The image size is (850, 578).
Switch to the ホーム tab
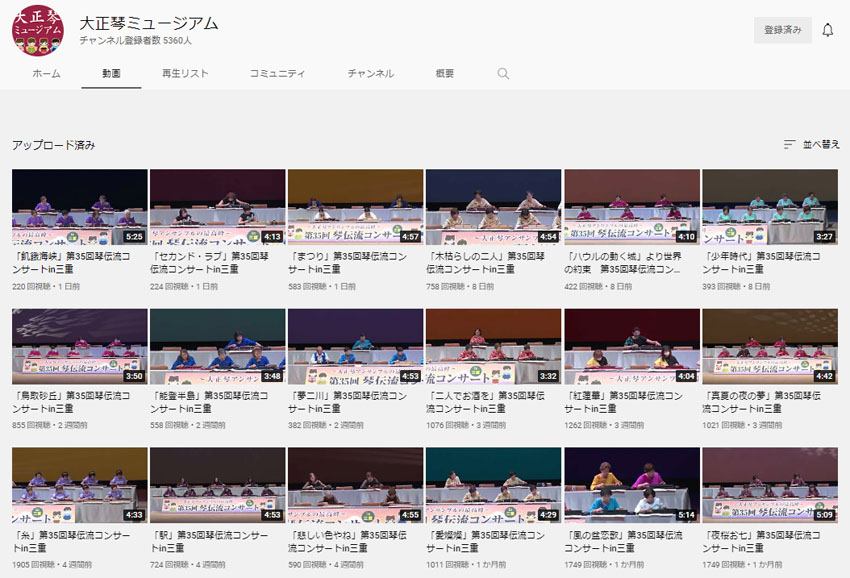click(46, 74)
